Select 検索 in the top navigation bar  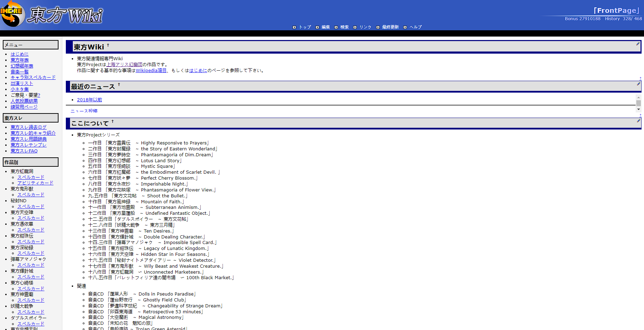tap(344, 27)
